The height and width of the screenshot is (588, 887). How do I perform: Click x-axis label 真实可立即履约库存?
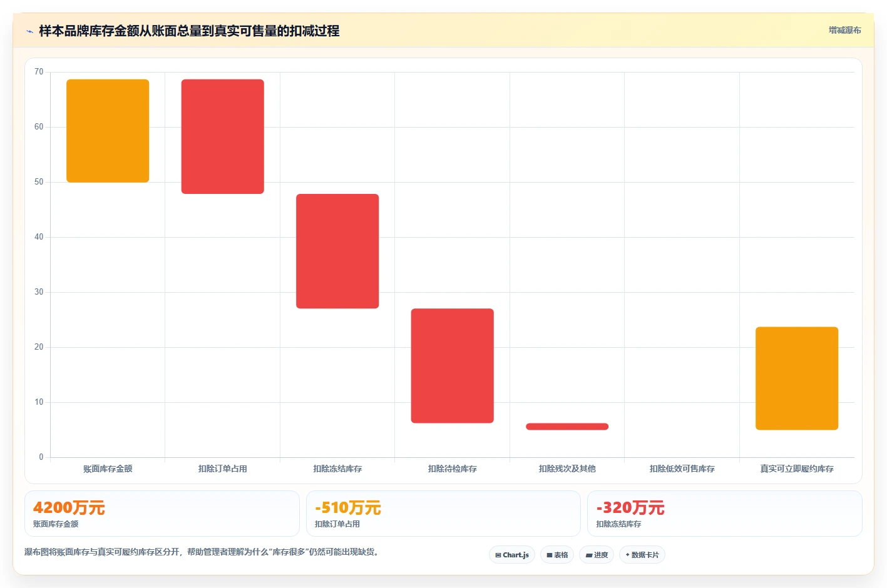tap(797, 469)
